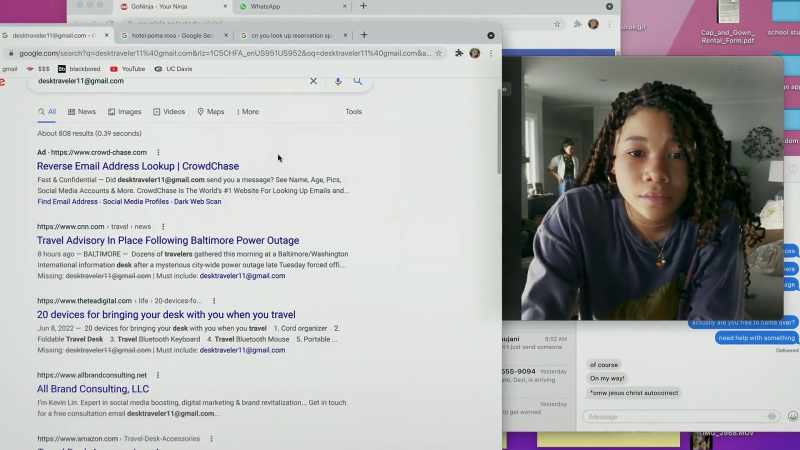Start voice search with microphone icon
The width and height of the screenshot is (800, 450).
click(338, 81)
